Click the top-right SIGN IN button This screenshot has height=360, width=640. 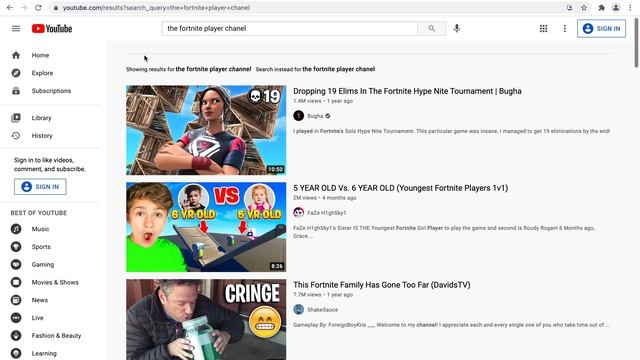tap(601, 29)
